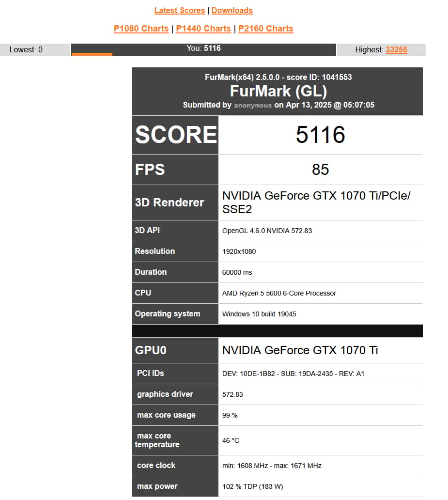Click GPU0 name 'NVIDIA GeForce GTX 1070 Ti'

point(300,350)
